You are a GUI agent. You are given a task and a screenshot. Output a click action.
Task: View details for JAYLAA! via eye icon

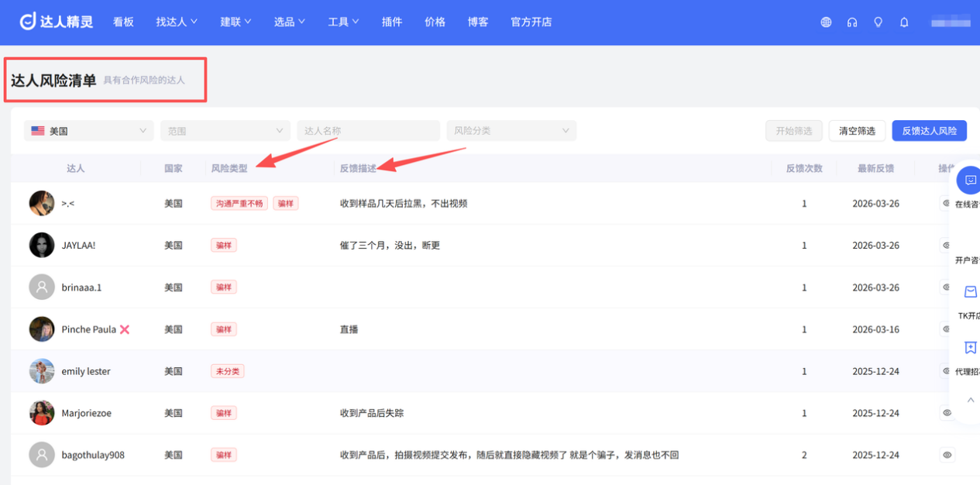pyautogui.click(x=947, y=245)
